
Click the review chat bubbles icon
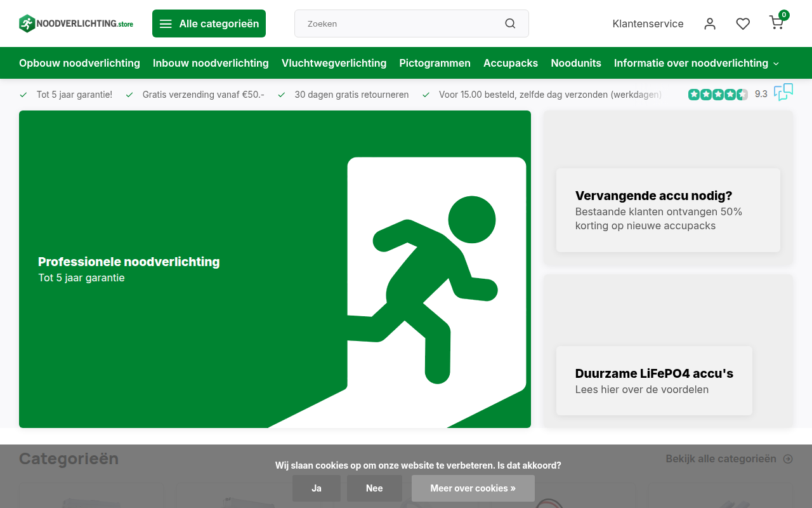pyautogui.click(x=783, y=92)
